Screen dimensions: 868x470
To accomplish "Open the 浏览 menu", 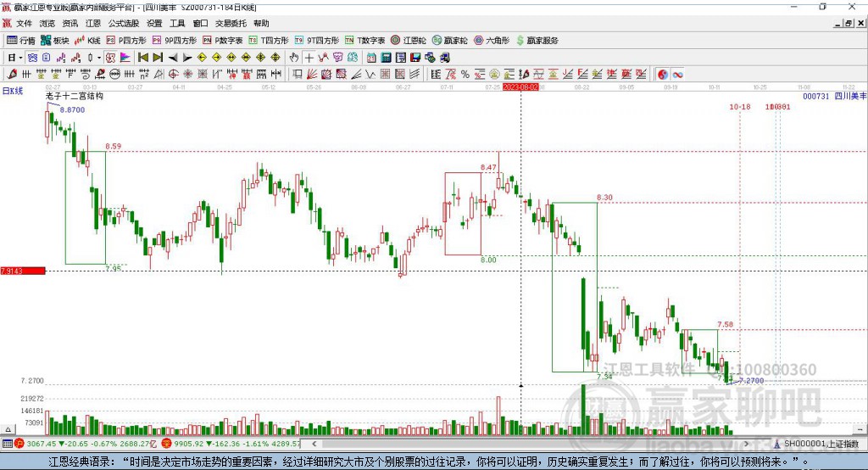I will 47,23.
